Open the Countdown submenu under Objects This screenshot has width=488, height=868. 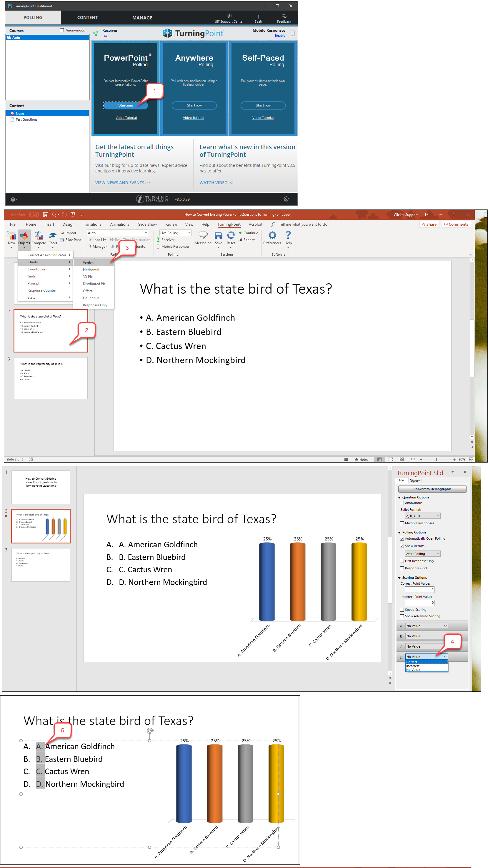[46, 269]
